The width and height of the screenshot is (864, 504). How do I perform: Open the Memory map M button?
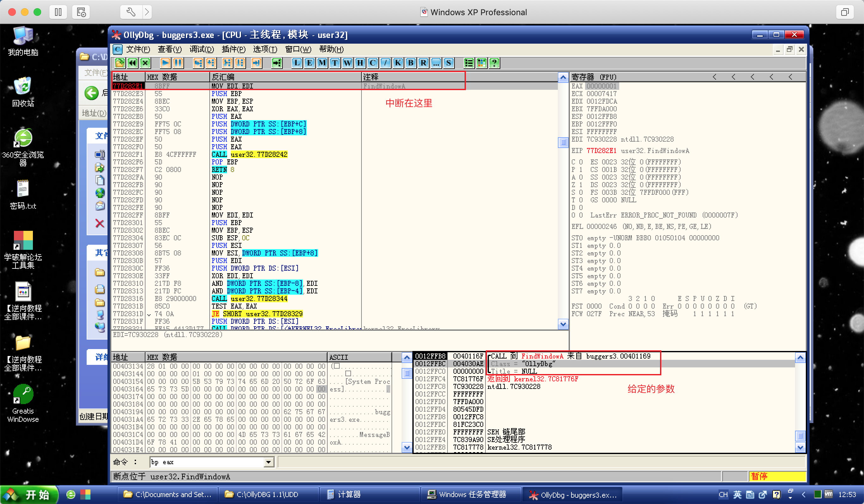(x=322, y=63)
